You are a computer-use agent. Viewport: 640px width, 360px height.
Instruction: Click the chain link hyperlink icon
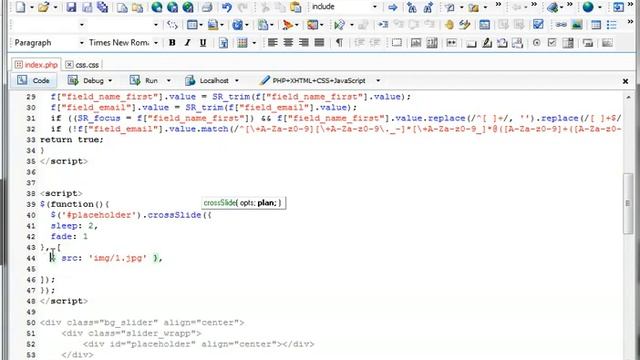561,25
